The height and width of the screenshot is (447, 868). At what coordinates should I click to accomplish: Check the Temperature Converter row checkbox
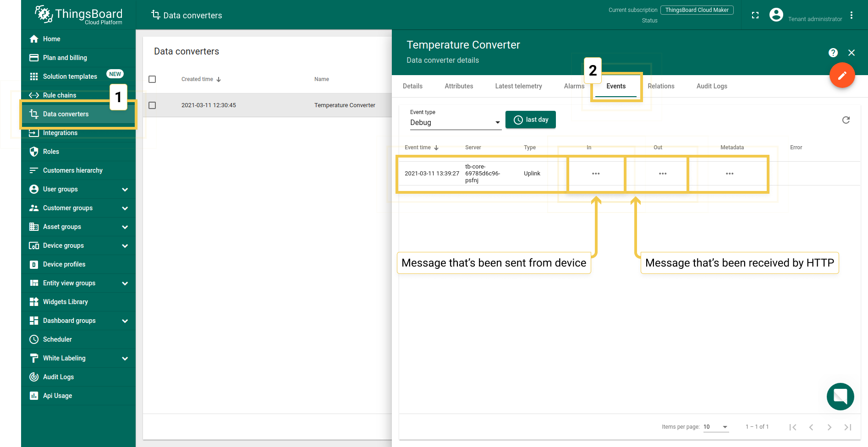tap(152, 105)
